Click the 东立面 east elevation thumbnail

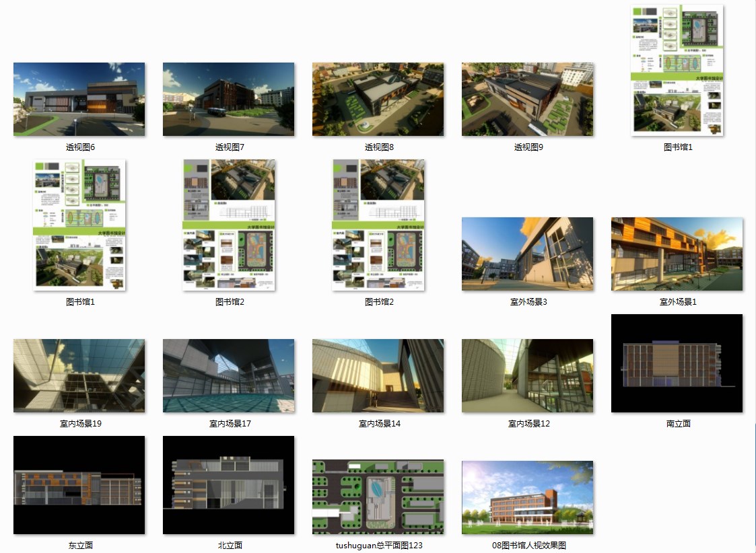tap(79, 485)
